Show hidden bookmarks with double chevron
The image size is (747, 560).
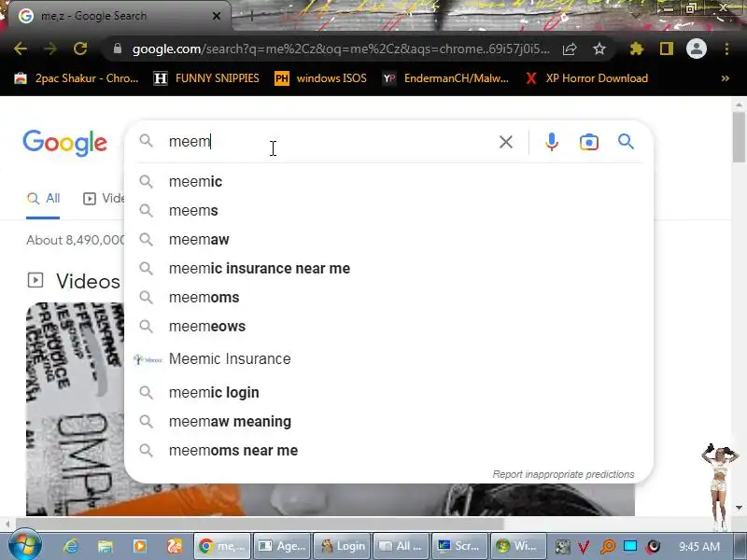pos(726,78)
